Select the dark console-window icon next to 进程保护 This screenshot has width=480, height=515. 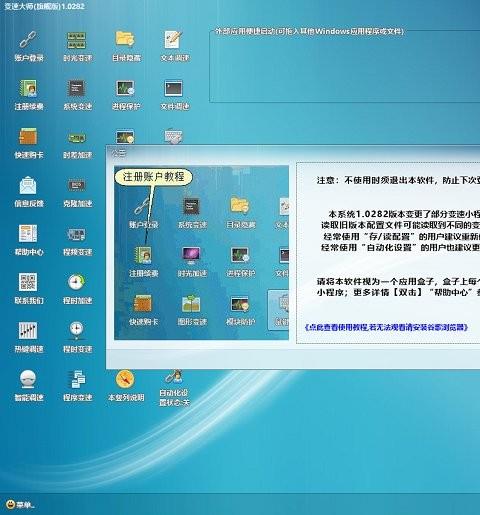(x=174, y=88)
